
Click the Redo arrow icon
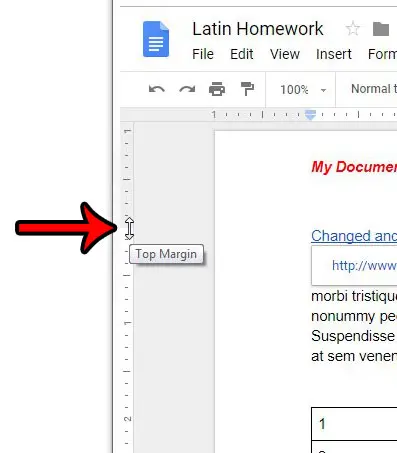click(x=187, y=89)
